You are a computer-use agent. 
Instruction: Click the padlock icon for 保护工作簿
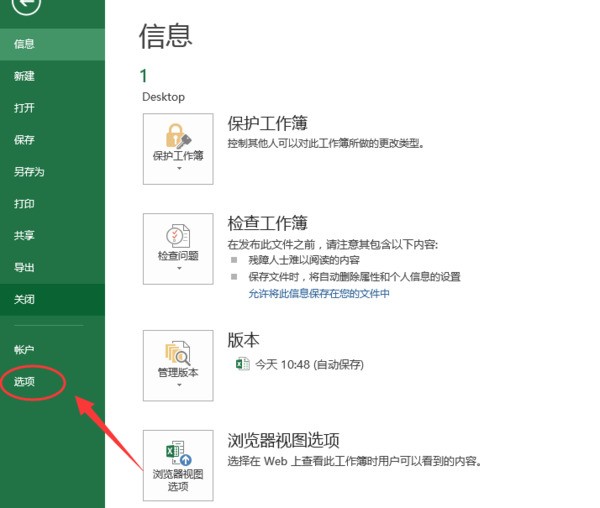tap(178, 135)
